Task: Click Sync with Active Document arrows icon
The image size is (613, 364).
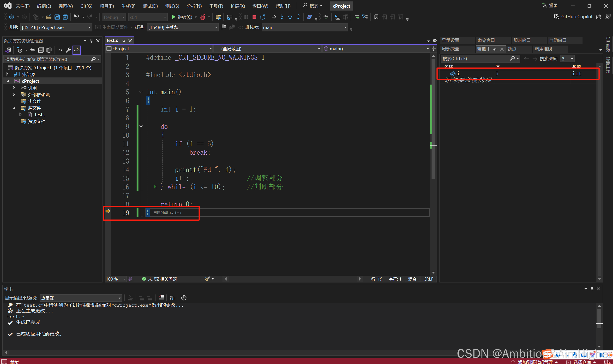Action: pyautogui.click(x=32, y=50)
